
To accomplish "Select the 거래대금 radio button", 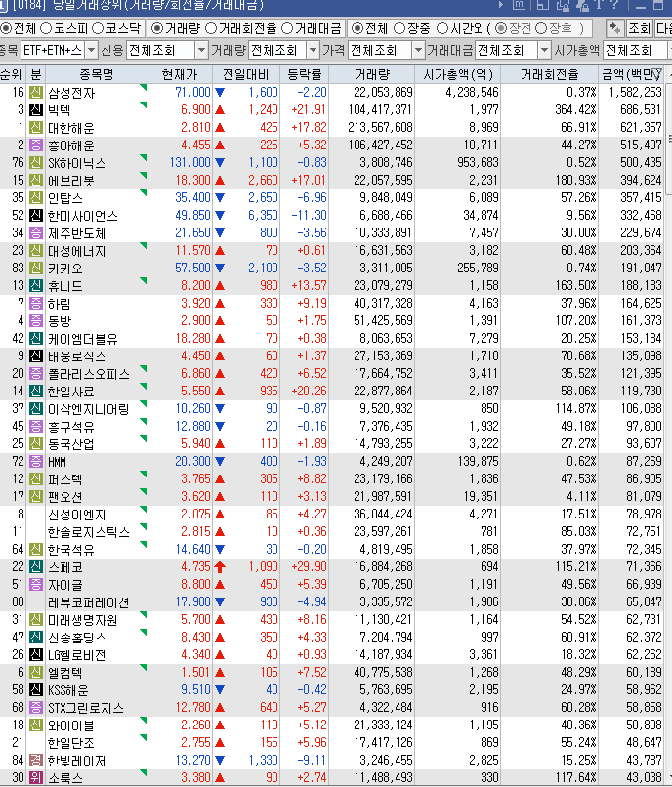I will click(287, 28).
